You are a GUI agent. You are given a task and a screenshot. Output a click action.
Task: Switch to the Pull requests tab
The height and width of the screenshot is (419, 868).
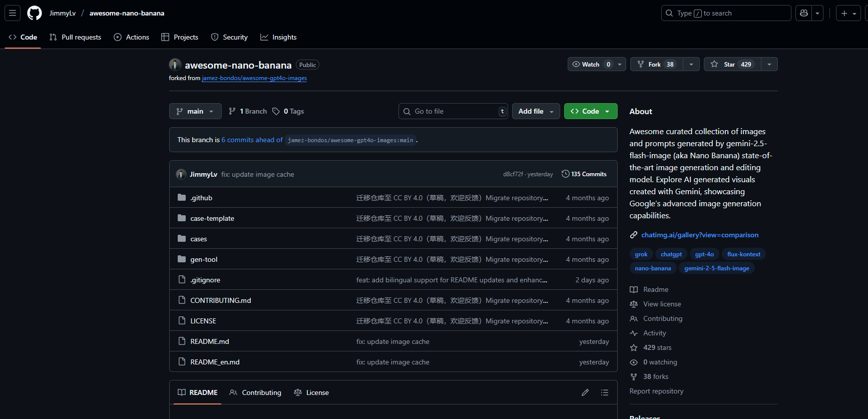click(x=75, y=37)
